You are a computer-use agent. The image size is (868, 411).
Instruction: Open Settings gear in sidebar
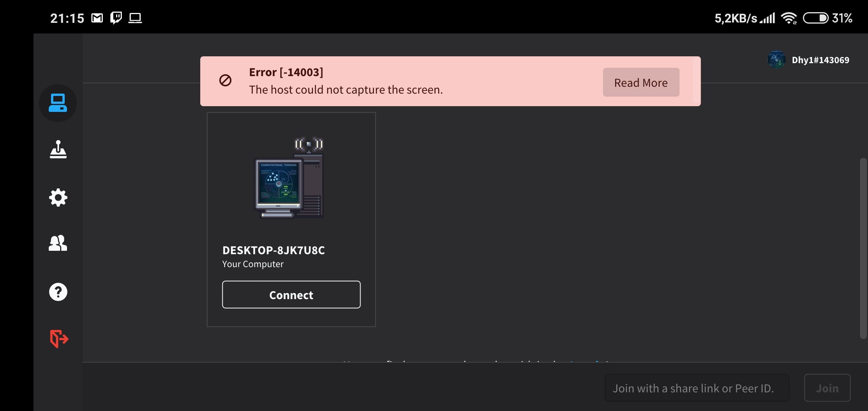point(58,198)
